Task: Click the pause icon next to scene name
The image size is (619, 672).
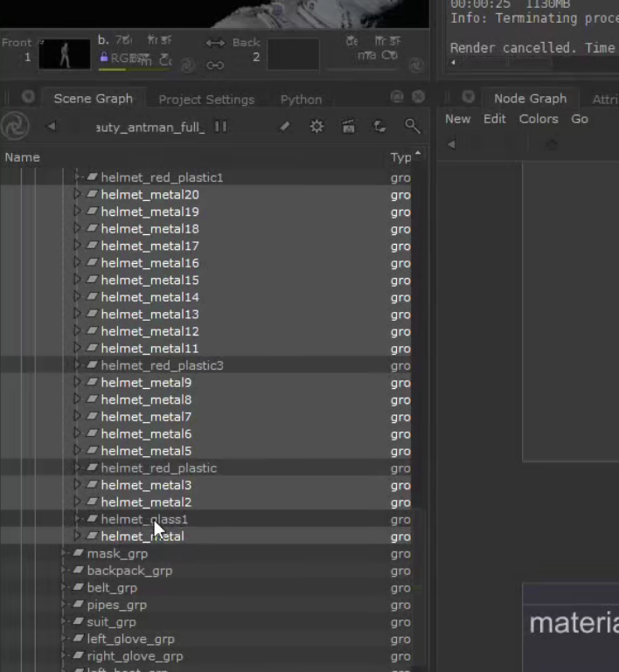Action: (221, 127)
